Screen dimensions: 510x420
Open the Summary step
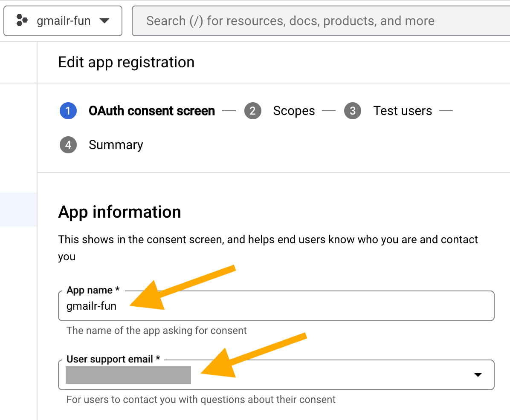[116, 145]
